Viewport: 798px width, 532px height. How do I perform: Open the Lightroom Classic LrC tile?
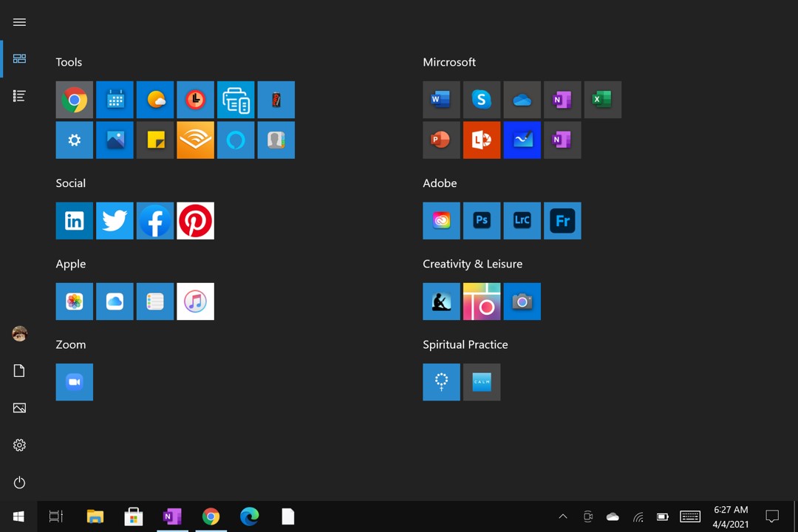point(522,221)
